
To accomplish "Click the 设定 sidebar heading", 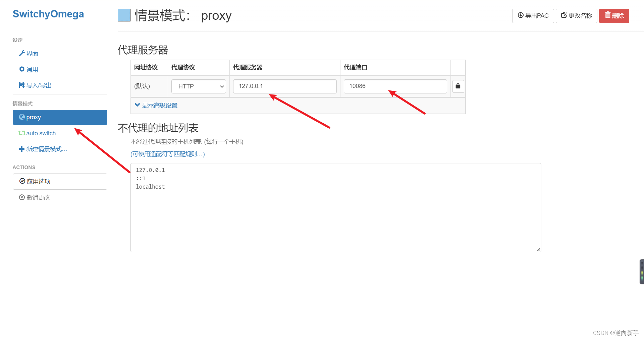I will 18,40.
